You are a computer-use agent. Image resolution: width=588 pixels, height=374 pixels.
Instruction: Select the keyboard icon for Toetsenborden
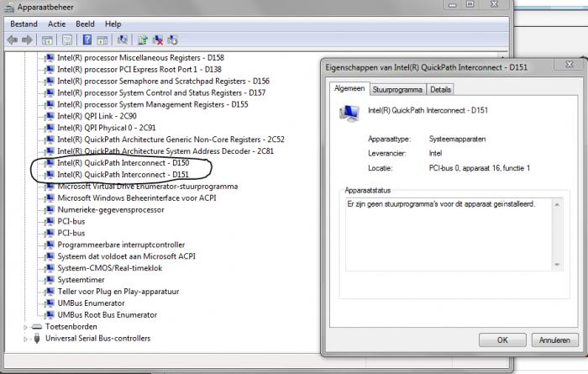[37, 327]
